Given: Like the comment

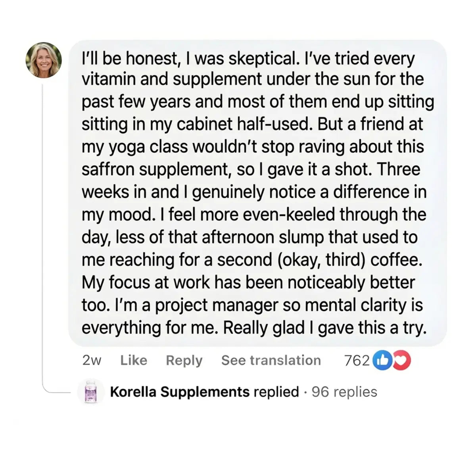Looking at the screenshot, I should 134,360.
